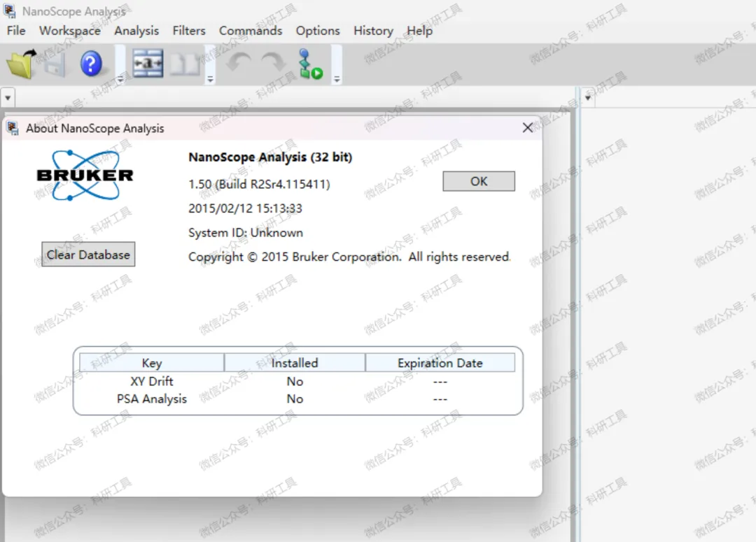
Task: Click the NanoScope Analysis app title icon
Action: [9, 10]
